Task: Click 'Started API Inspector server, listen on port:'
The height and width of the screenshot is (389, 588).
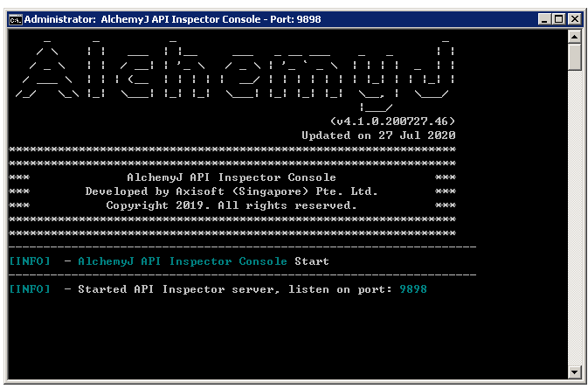Action: pos(235,289)
